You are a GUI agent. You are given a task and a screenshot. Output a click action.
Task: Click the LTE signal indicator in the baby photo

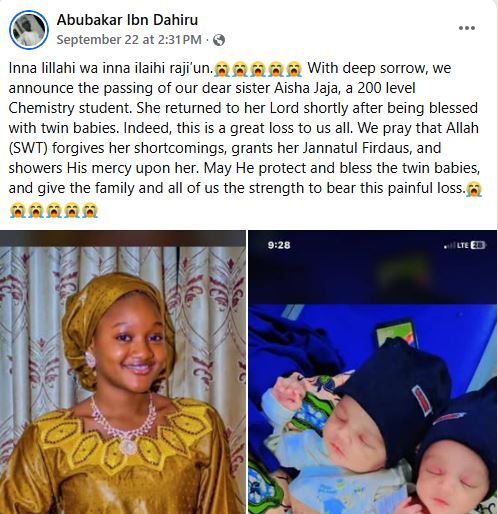pyautogui.click(x=463, y=246)
